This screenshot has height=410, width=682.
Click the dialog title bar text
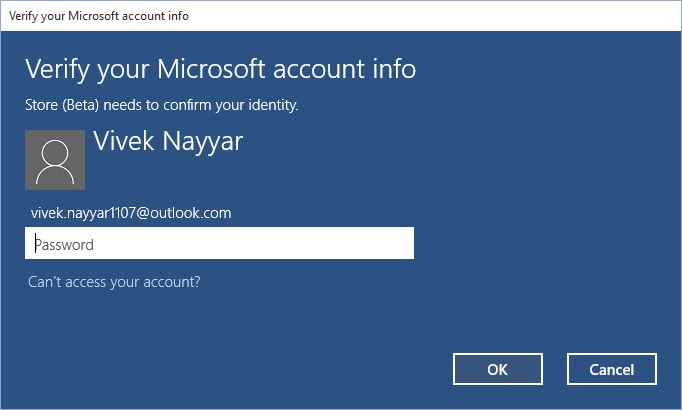(98, 16)
